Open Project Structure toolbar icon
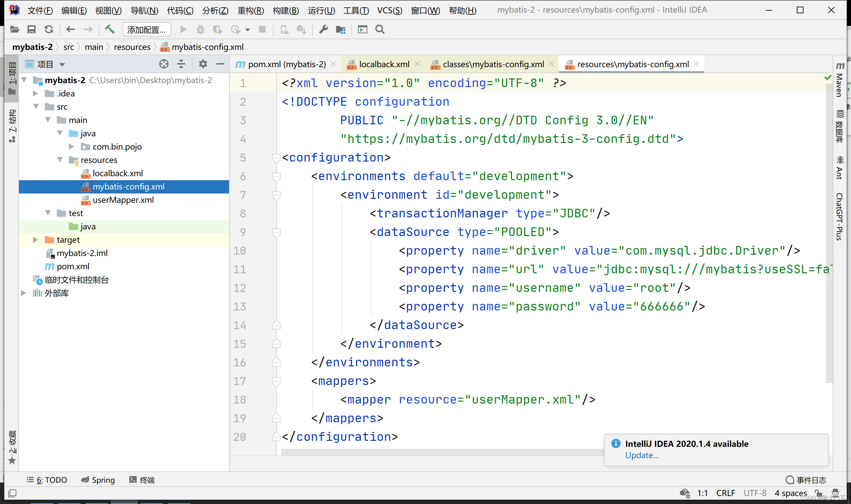The width and height of the screenshot is (851, 504). (x=340, y=30)
